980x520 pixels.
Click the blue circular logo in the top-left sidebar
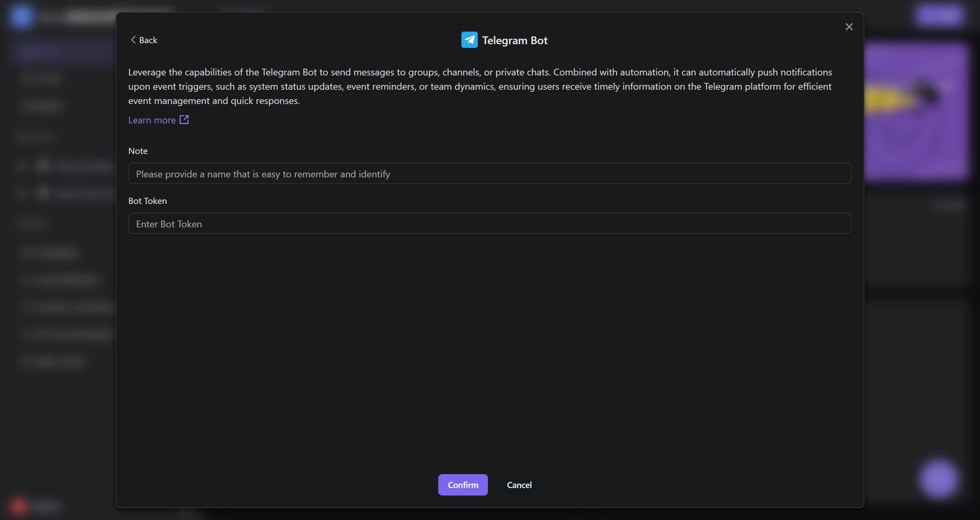(21, 16)
